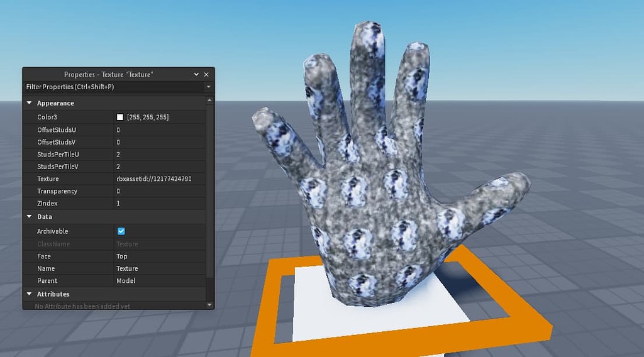Click the Data section header text

click(45, 216)
